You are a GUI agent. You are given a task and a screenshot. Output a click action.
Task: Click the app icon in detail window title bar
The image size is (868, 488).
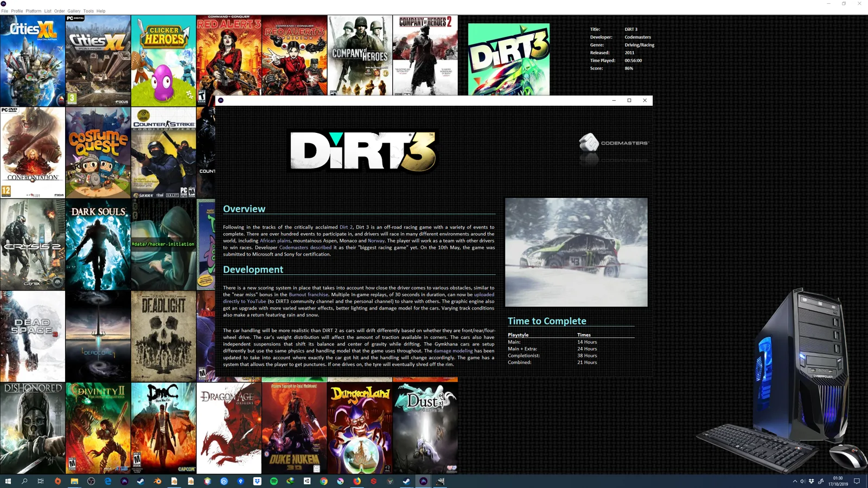[221, 100]
